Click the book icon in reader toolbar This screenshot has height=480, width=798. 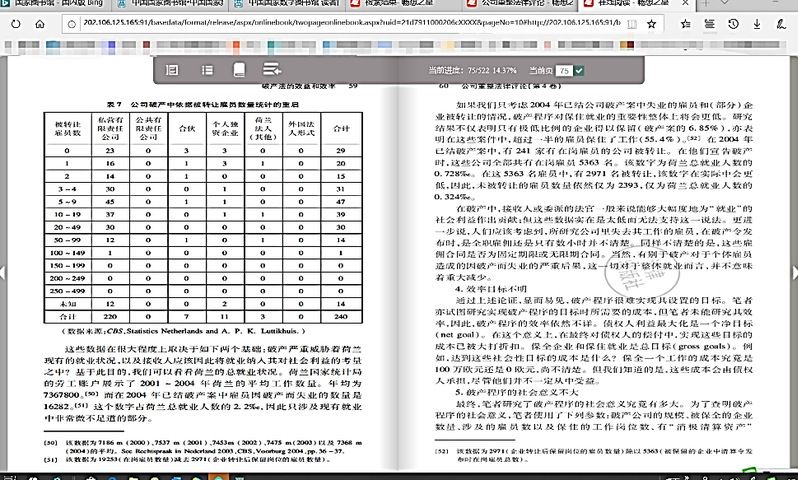(x=238, y=70)
